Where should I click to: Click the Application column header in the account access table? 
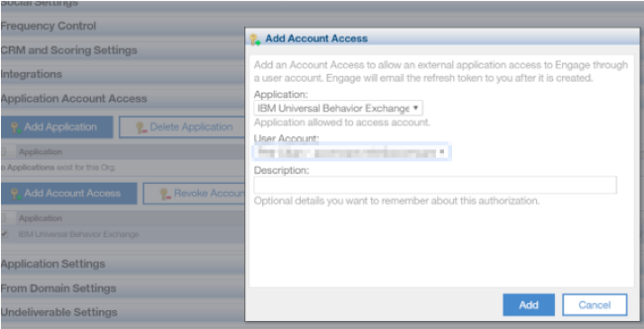(41, 218)
